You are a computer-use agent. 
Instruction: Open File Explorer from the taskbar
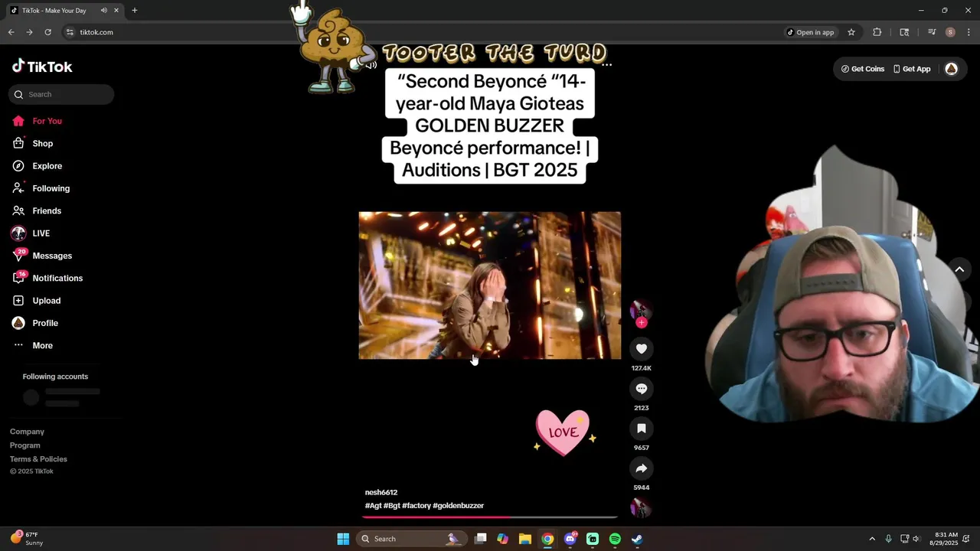524,539
